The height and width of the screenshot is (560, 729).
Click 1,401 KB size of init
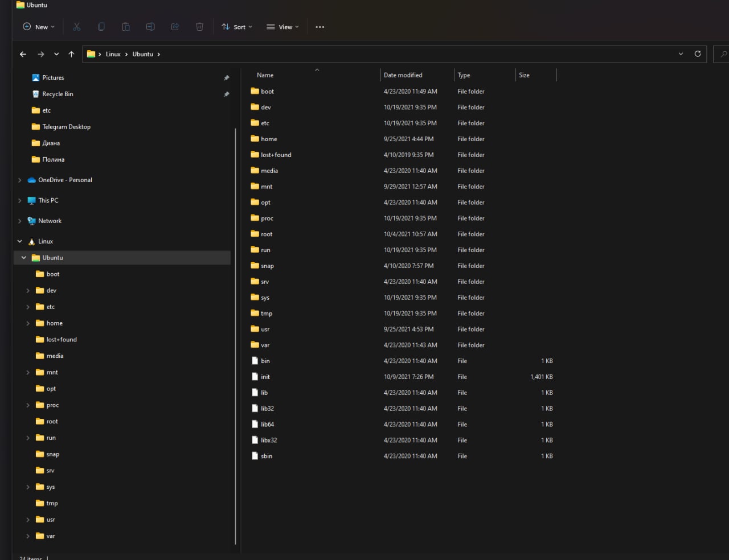542,377
